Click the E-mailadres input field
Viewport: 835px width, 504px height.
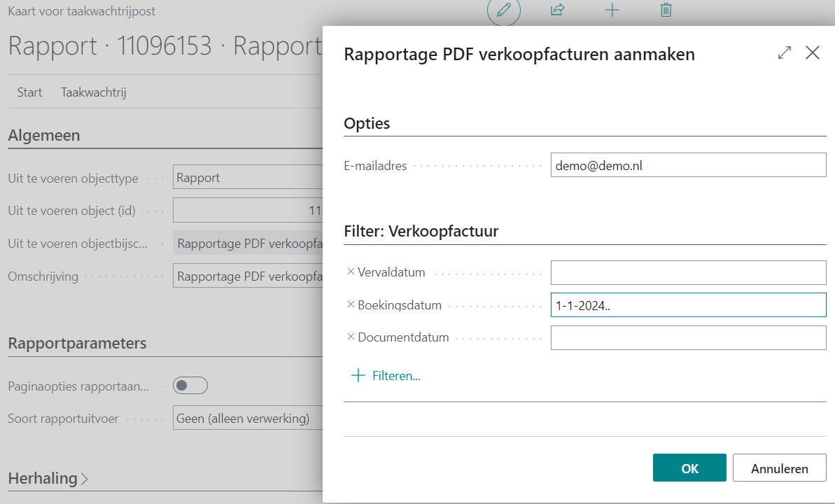(688, 166)
